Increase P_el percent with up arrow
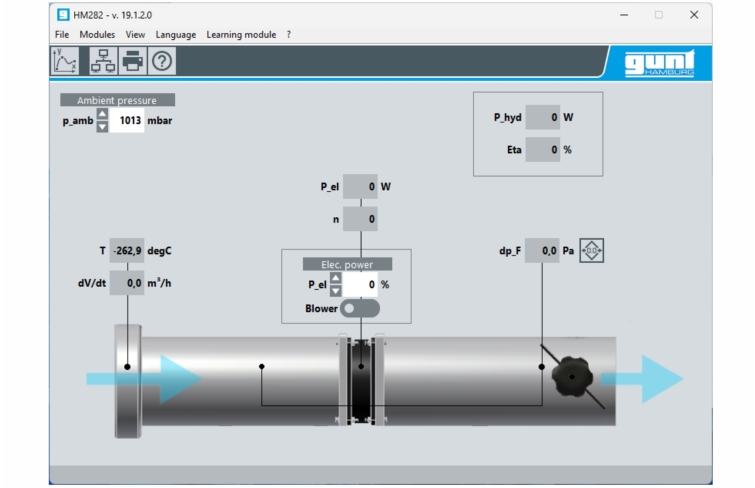The width and height of the screenshot is (755, 488). click(x=335, y=279)
